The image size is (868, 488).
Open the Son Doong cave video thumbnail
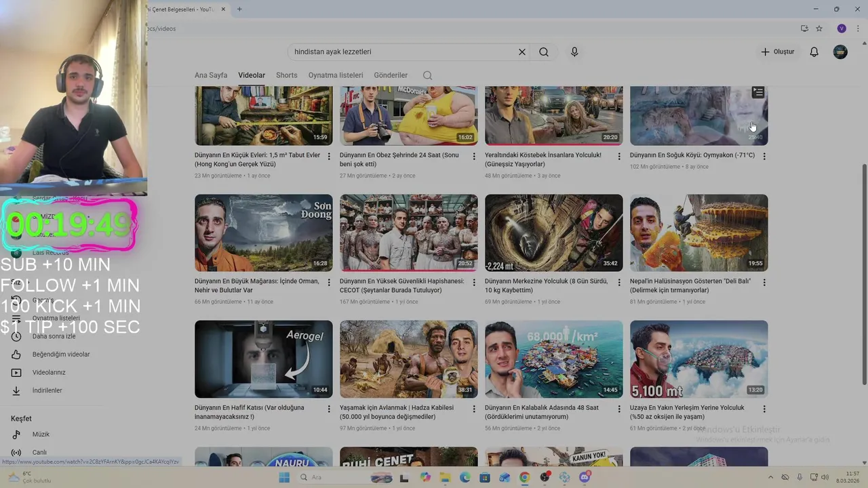(264, 233)
